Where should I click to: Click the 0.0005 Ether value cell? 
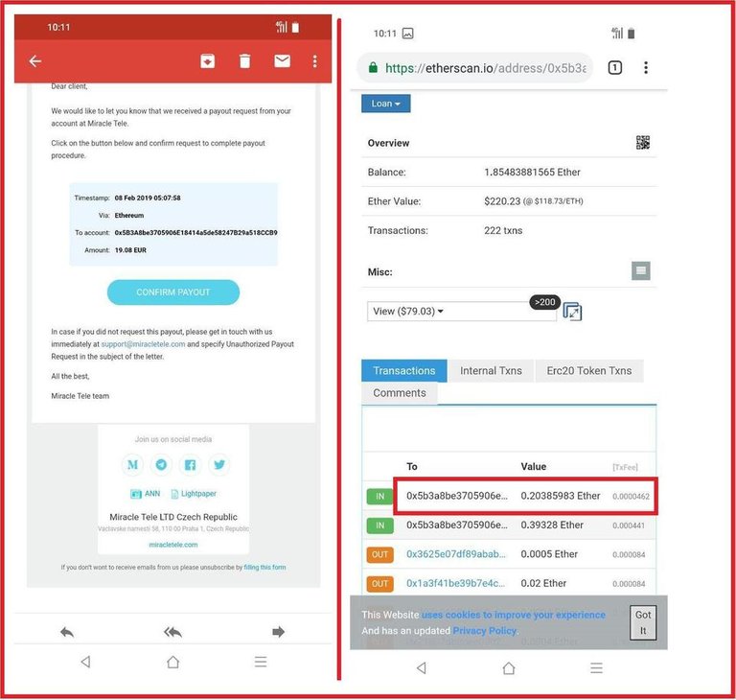click(x=549, y=554)
